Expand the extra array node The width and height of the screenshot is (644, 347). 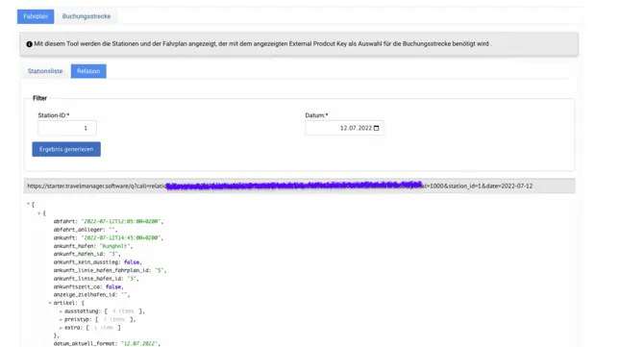[x=61, y=328]
